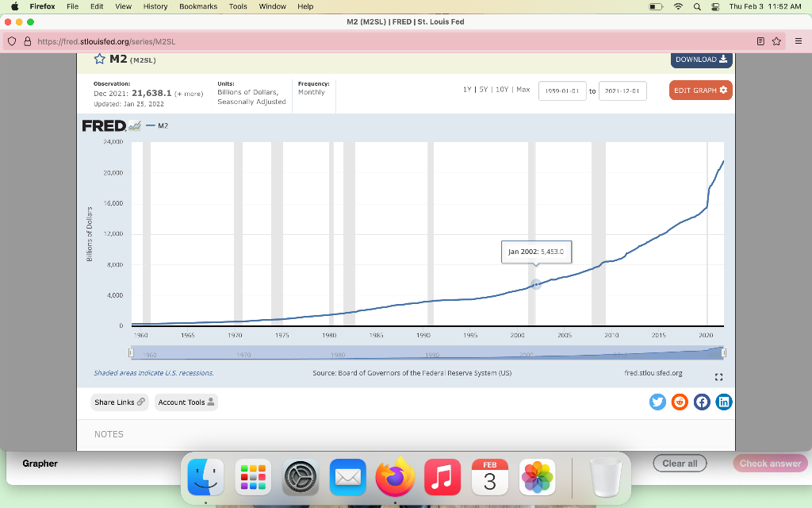Open Share Links dropdown
Viewport: 812px width, 508px height.
pyautogui.click(x=120, y=402)
